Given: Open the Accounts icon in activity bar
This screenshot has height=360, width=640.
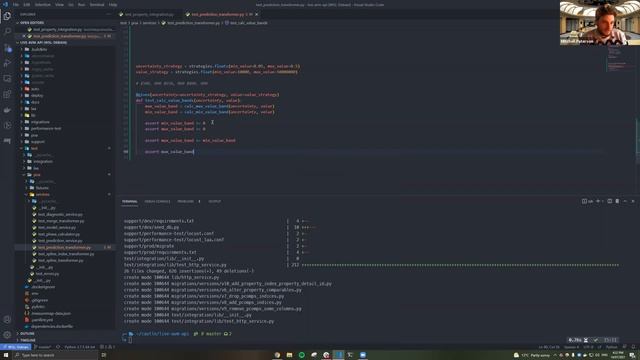Looking at the screenshot, I should tap(7, 320).
